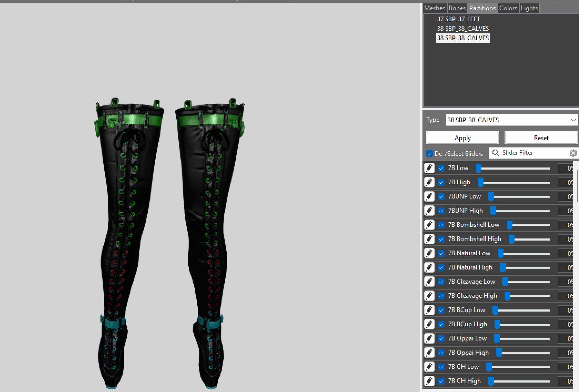This screenshot has width=579, height=392.
Task: Click the edit pencil icon for 7B CH High
Action: point(429,381)
